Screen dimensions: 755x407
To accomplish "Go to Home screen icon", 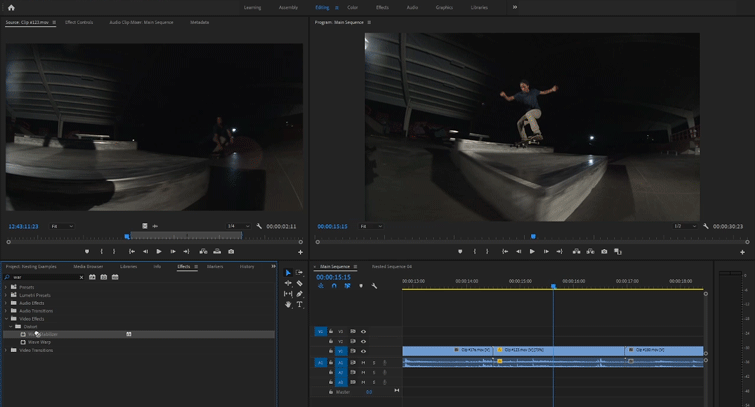I will 11,7.
